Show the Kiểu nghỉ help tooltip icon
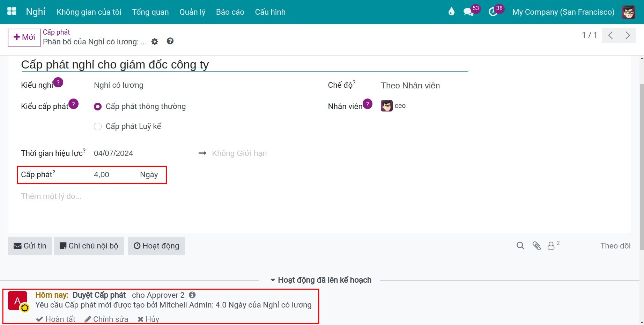Viewport: 644px width, 325px height. point(58,82)
